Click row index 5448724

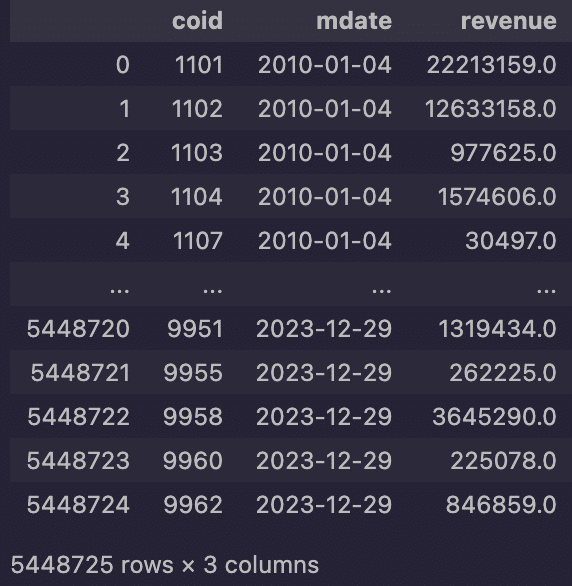click(x=78, y=505)
